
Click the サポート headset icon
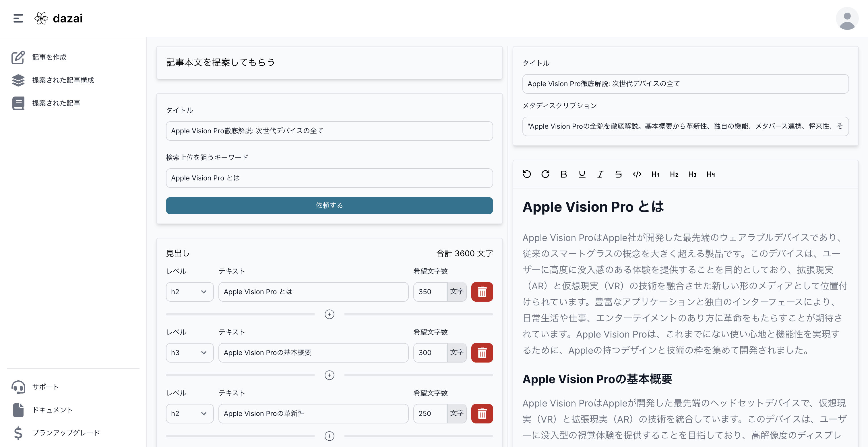[x=18, y=387]
